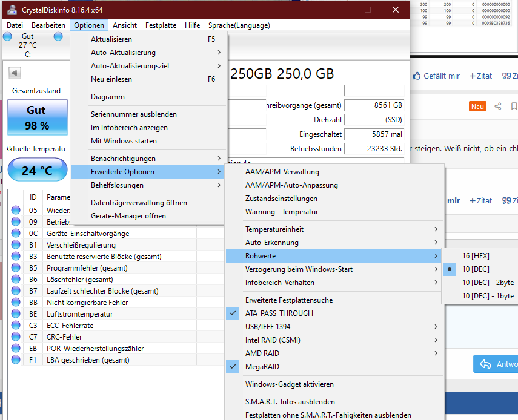Click the bookmark icon in the forum post

[x=514, y=107]
